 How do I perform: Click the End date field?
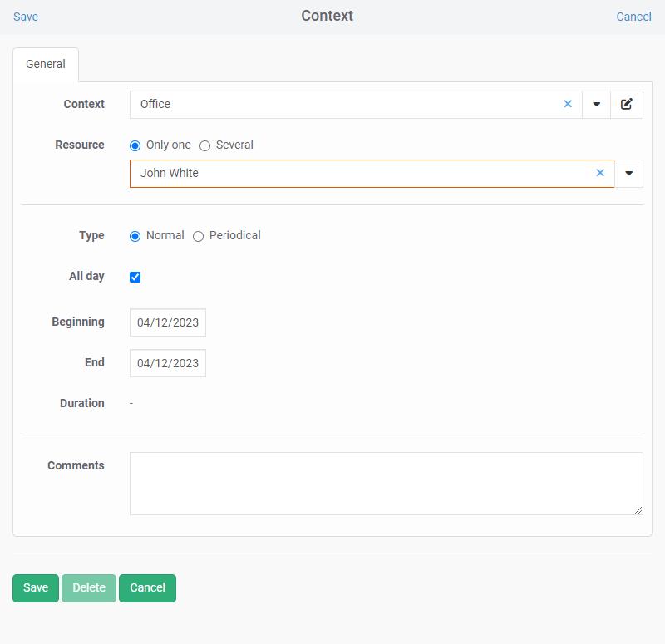(x=168, y=363)
